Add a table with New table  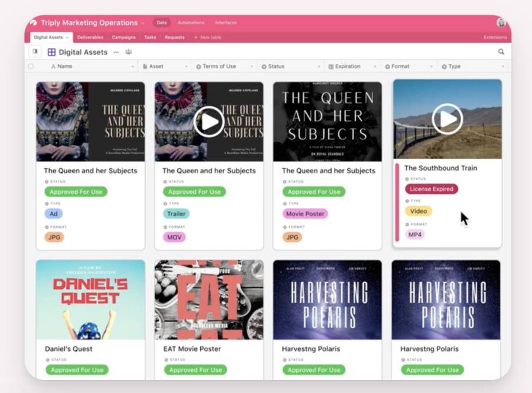point(207,37)
